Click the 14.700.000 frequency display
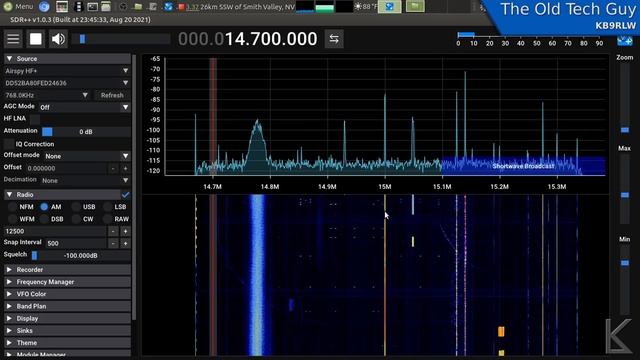Image resolution: width=640 pixels, height=360 pixels. point(247,39)
